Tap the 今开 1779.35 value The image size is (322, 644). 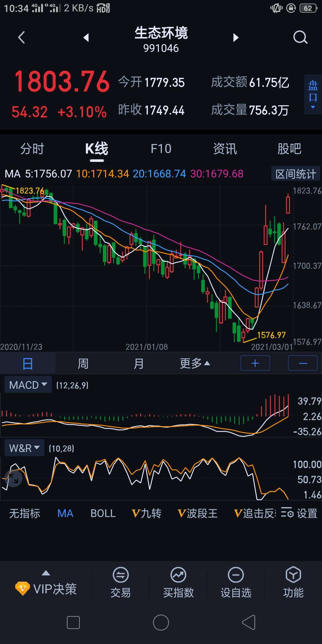pyautogui.click(x=165, y=83)
